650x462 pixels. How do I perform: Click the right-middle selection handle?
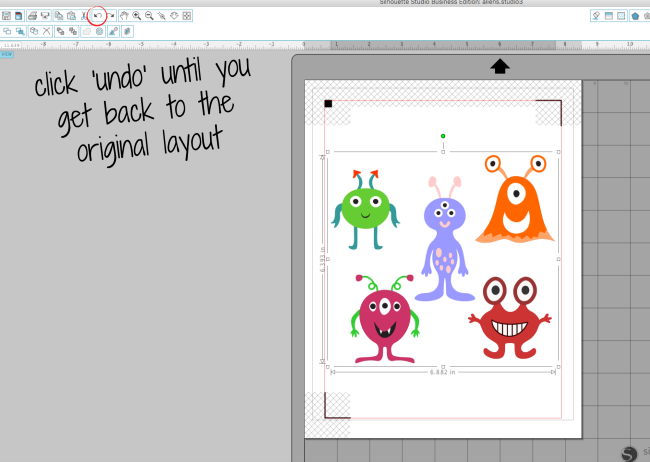click(x=558, y=259)
